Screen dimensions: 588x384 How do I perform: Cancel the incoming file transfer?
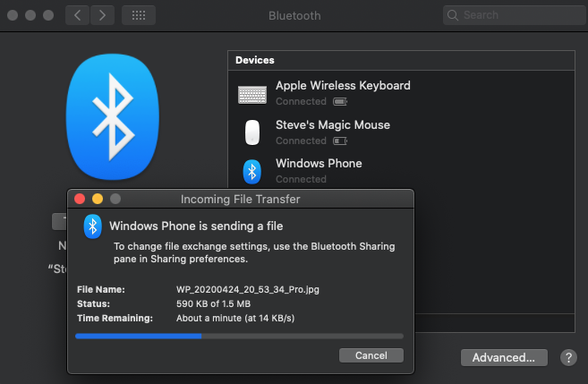click(371, 355)
